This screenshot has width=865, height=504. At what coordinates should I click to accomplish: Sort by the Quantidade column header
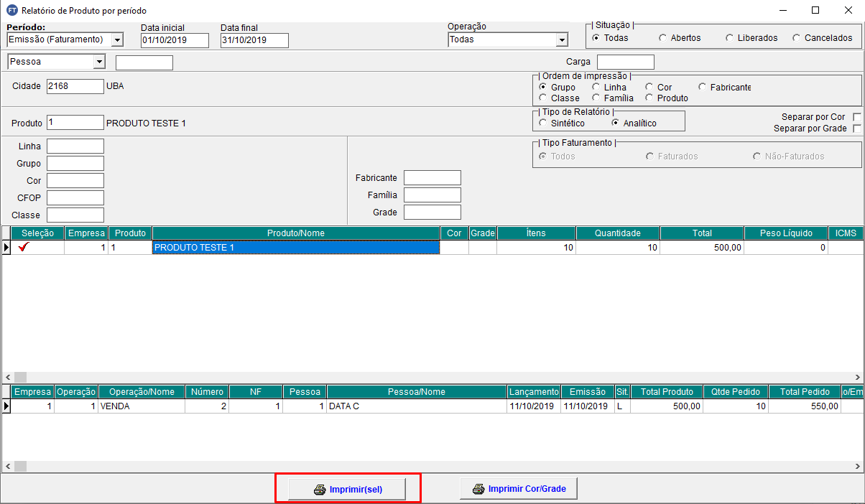click(x=617, y=233)
